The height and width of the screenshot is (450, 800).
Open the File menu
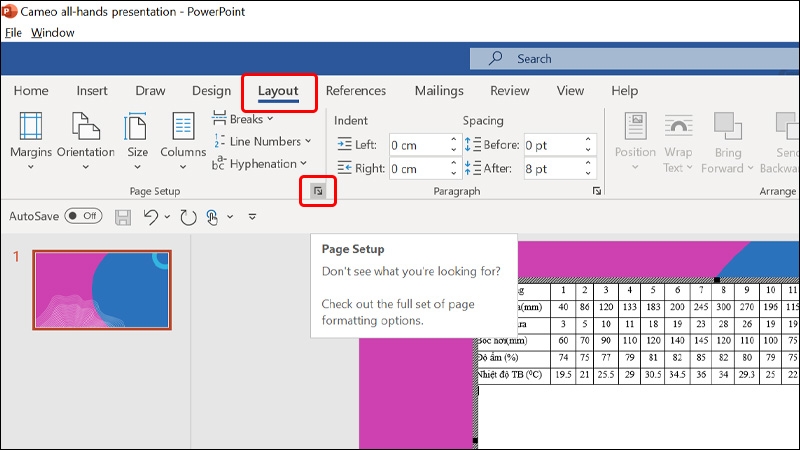(13, 33)
